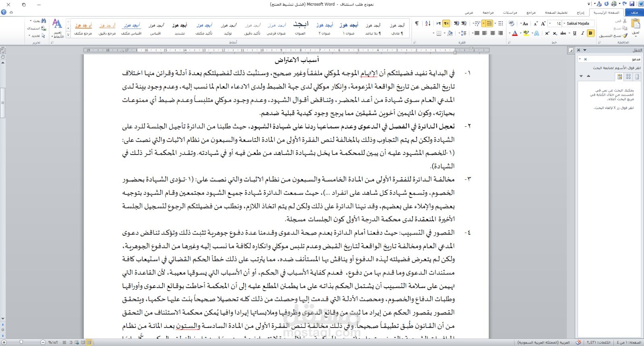Toggle Italic formatting
Image resolution: width=644 pixels, height=346 pixels.
582,33
